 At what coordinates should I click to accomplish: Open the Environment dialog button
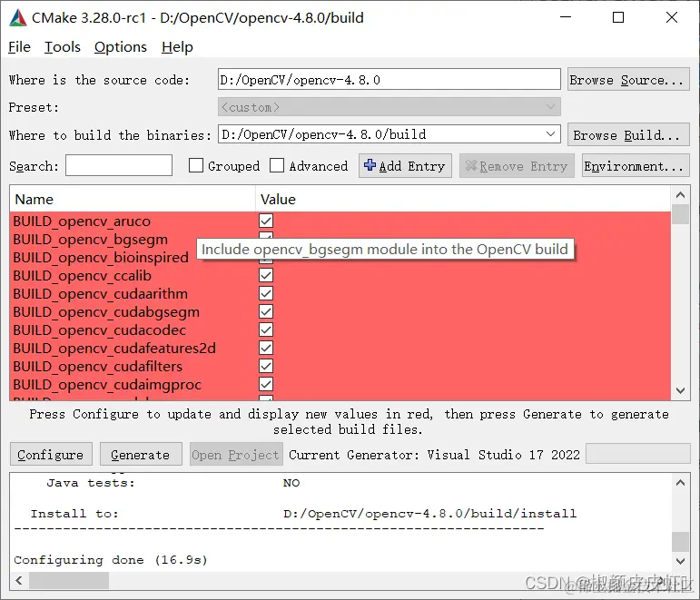point(636,166)
